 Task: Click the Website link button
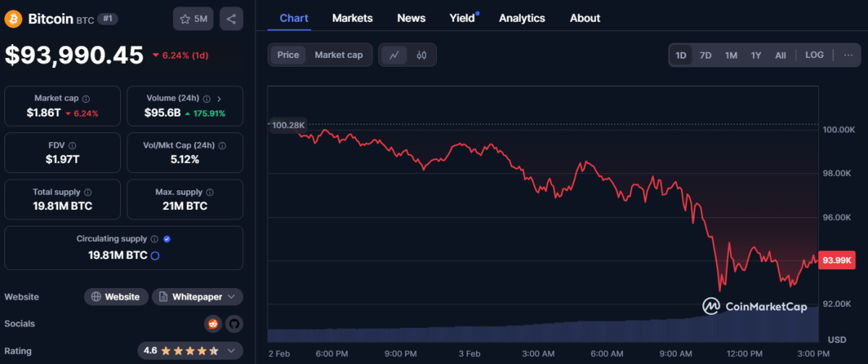[116, 297]
